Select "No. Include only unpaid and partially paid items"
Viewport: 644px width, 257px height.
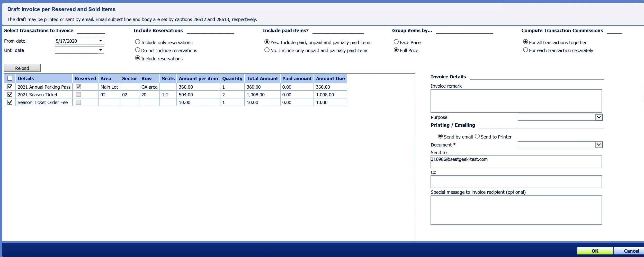click(x=267, y=50)
